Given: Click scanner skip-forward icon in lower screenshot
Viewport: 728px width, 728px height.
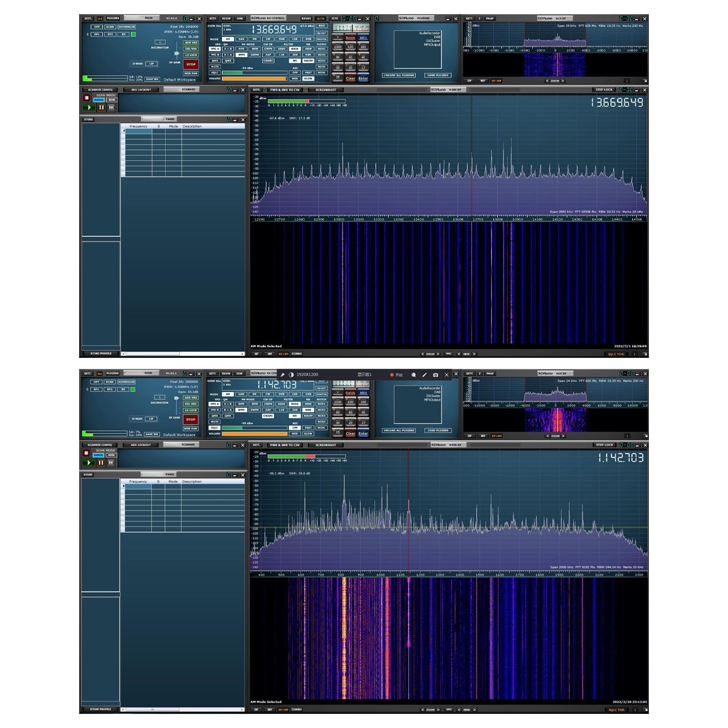Looking at the screenshot, I should tap(111, 463).
